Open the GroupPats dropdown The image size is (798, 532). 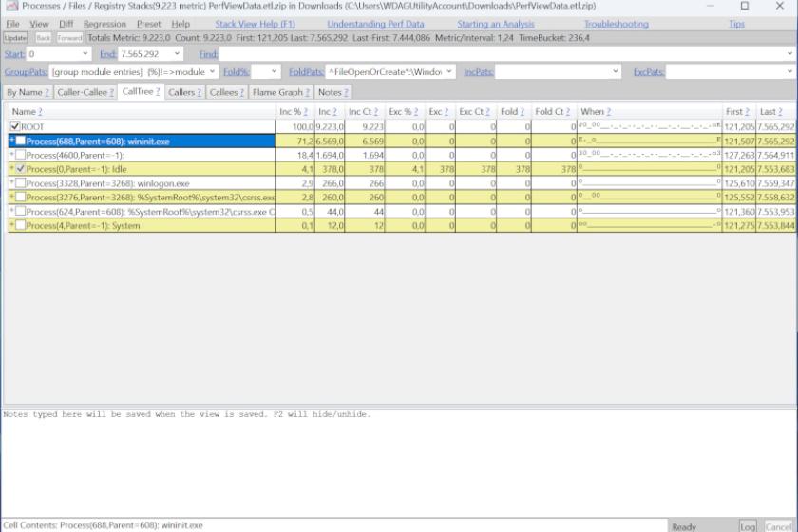point(212,72)
